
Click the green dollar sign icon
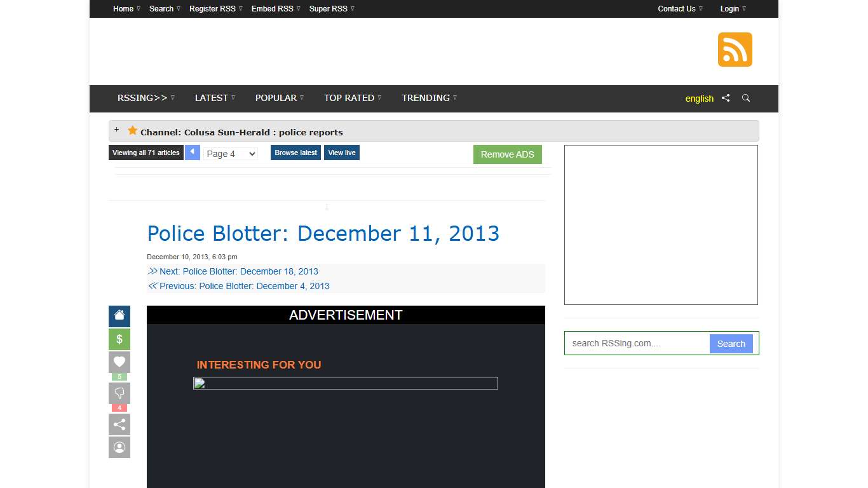(x=119, y=339)
